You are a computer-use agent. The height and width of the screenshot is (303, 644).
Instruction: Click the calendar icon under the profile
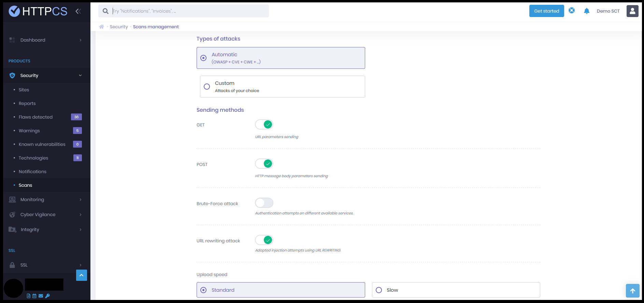[x=34, y=296]
